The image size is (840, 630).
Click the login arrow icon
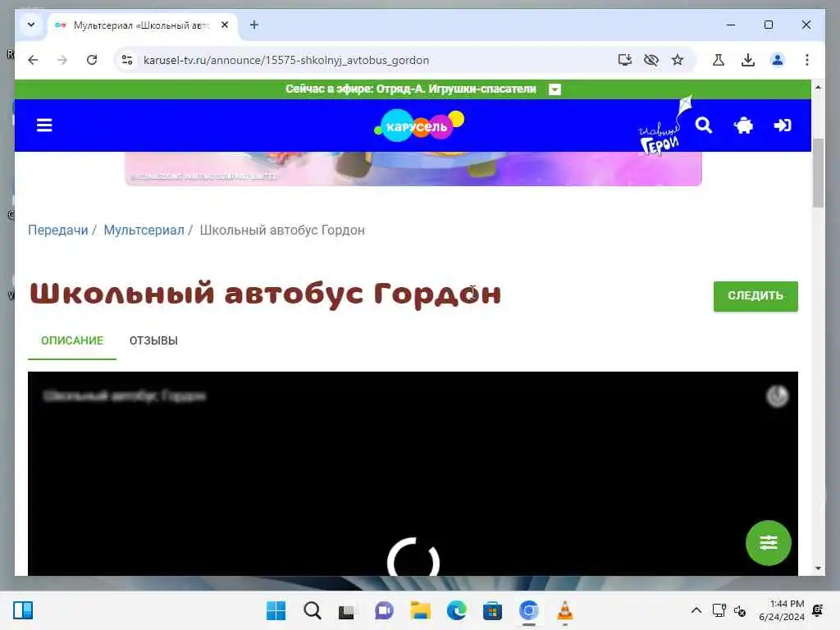783,126
